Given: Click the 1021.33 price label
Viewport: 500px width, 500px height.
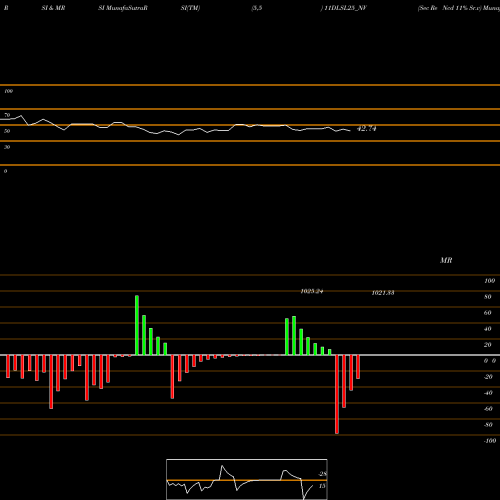Looking at the screenshot, I should 383,293.
